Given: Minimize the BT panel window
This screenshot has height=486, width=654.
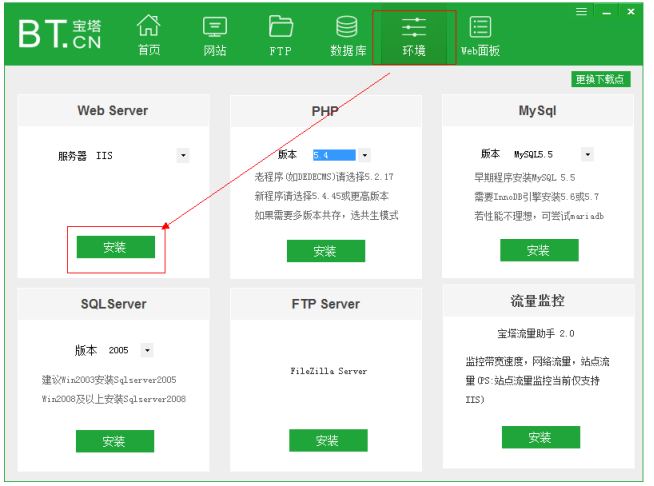Looking at the screenshot, I should [606, 13].
